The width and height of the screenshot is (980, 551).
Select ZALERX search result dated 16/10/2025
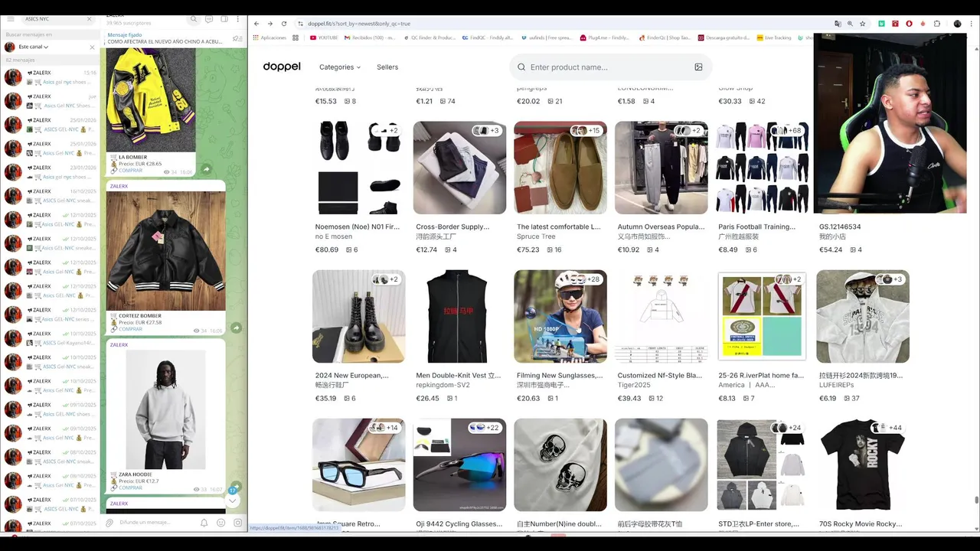(x=51, y=195)
